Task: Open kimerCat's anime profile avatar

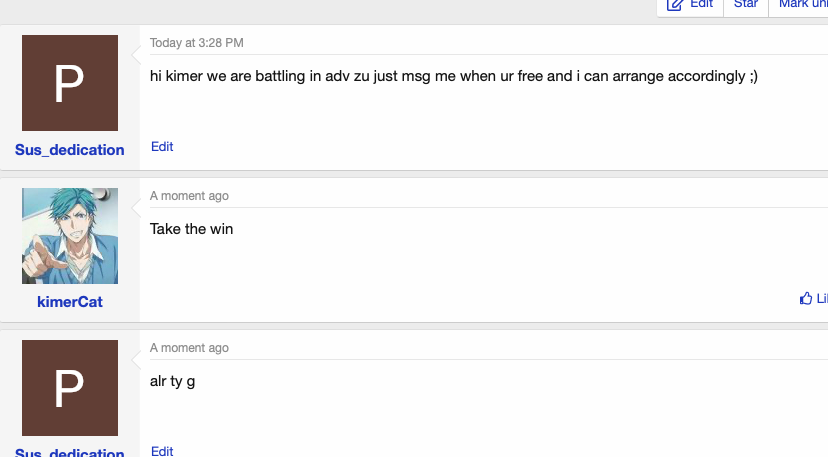Action: [70, 236]
